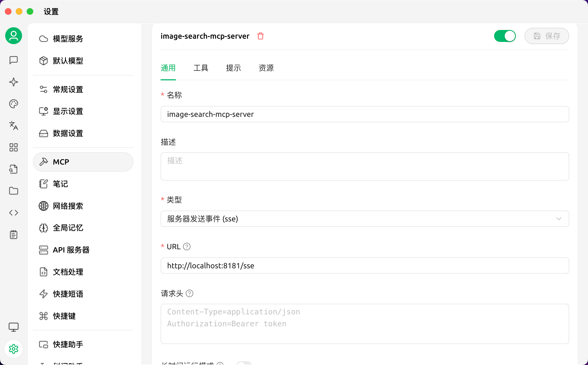
Task: Open 模型服务 settings
Action: point(83,39)
